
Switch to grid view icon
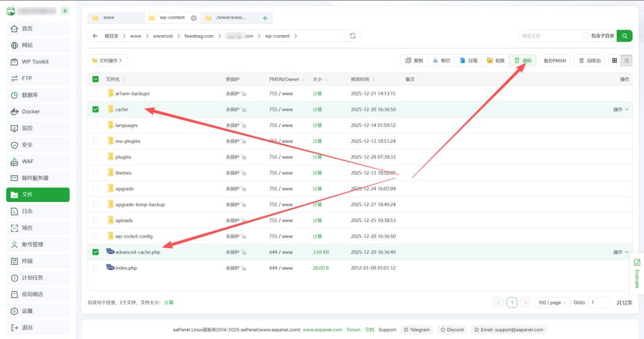(x=614, y=60)
